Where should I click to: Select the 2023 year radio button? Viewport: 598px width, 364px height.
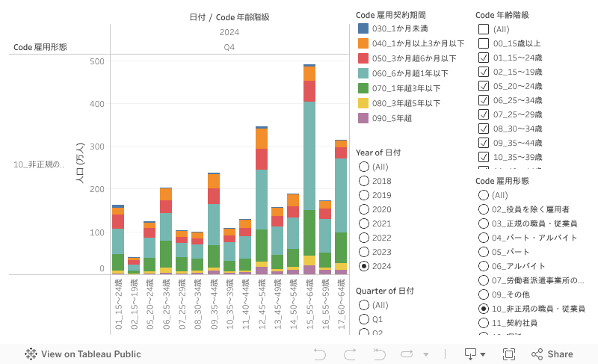[364, 252]
